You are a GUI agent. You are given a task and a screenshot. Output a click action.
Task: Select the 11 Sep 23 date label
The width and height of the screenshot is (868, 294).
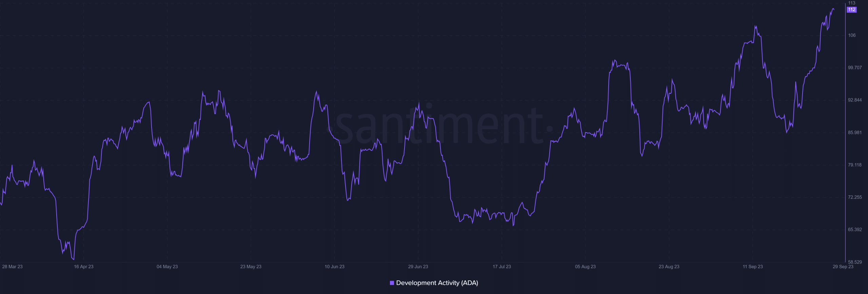click(753, 267)
